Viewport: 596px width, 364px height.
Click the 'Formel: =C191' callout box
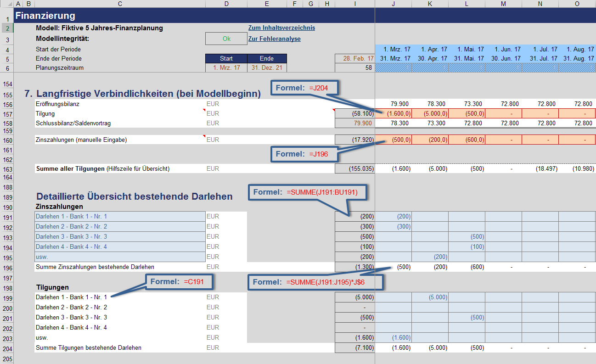pyautogui.click(x=179, y=281)
